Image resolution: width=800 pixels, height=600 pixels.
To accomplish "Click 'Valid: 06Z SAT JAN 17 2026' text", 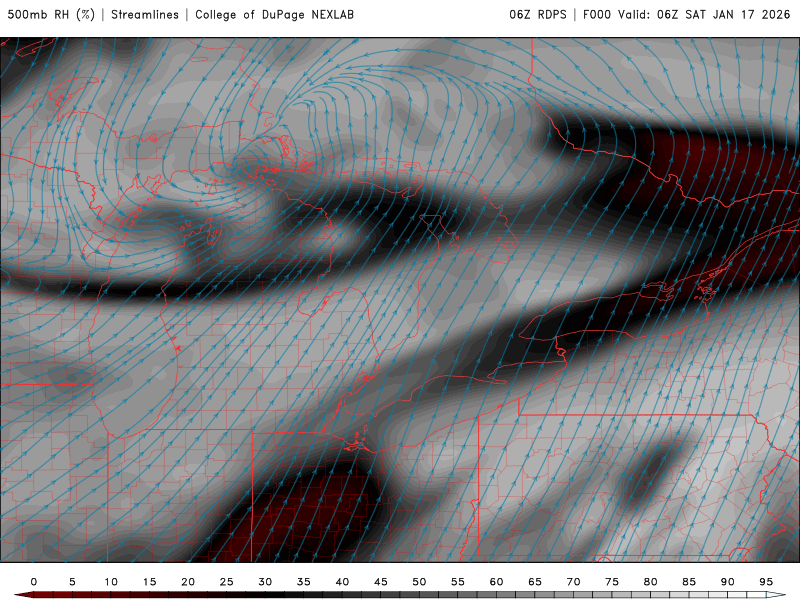I will coord(704,15).
